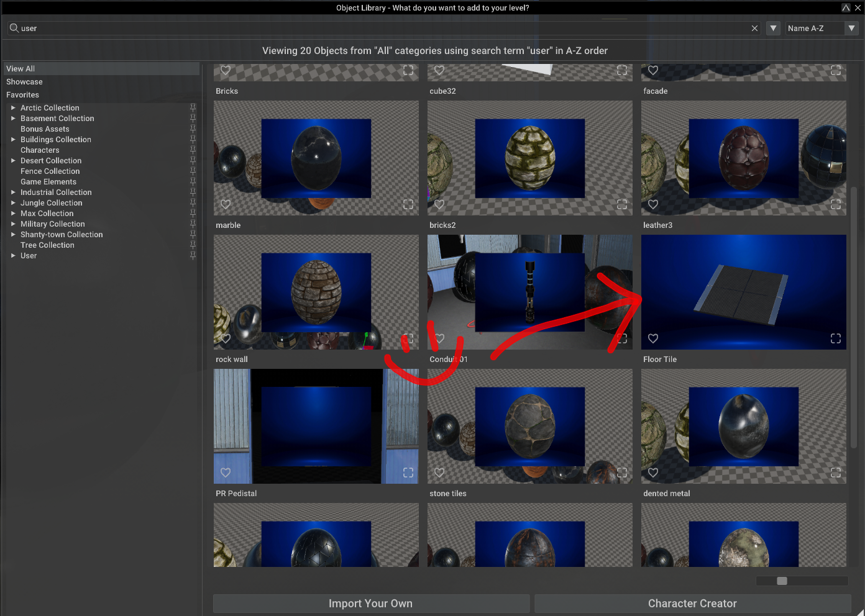Screen dimensions: 865x616
Task: Clear the search field with the X icon
Action: pos(754,28)
